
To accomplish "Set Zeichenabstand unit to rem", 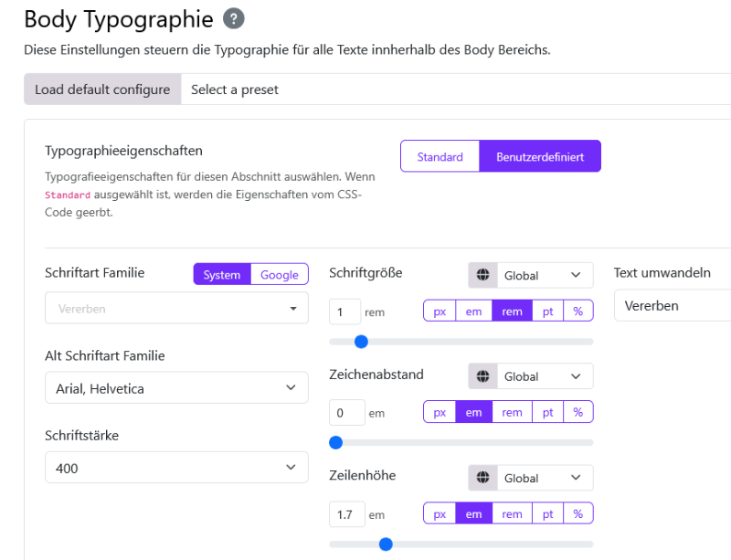I will (x=512, y=412).
